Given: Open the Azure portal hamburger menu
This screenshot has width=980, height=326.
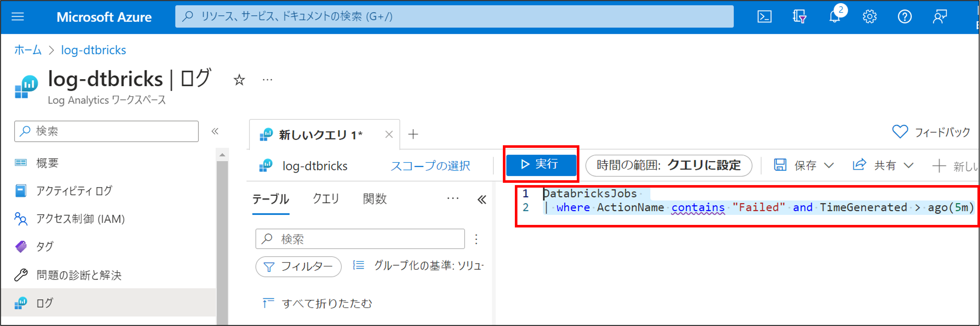Looking at the screenshot, I should (18, 17).
